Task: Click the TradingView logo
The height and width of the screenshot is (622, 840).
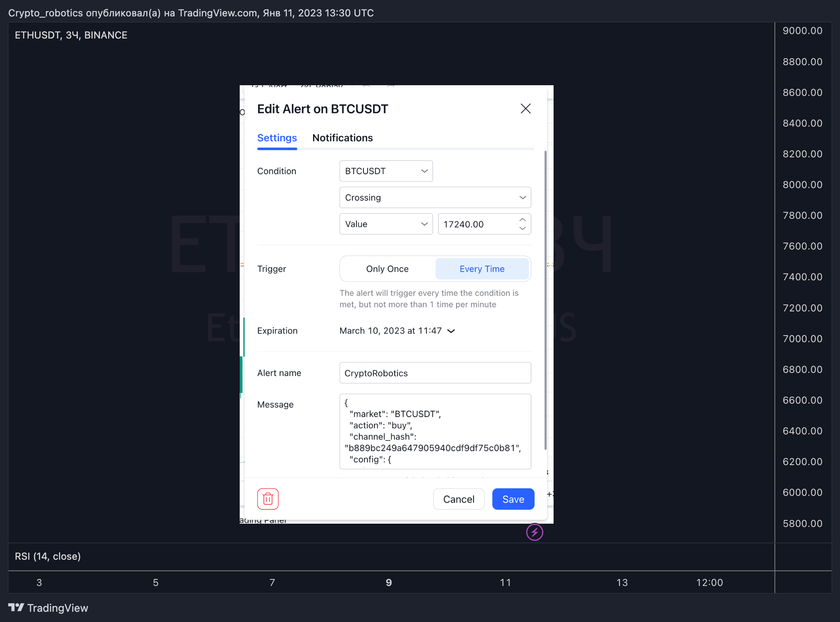Action: pos(48,608)
